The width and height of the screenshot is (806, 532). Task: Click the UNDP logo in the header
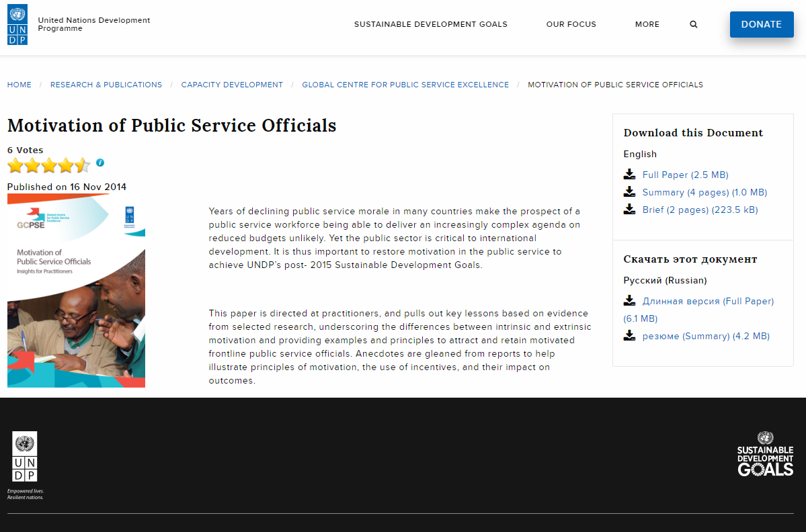tap(17, 24)
